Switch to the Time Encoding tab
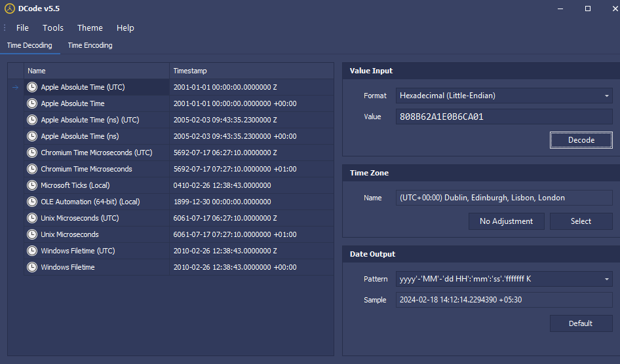Image resolution: width=620 pixels, height=364 pixels. (90, 45)
